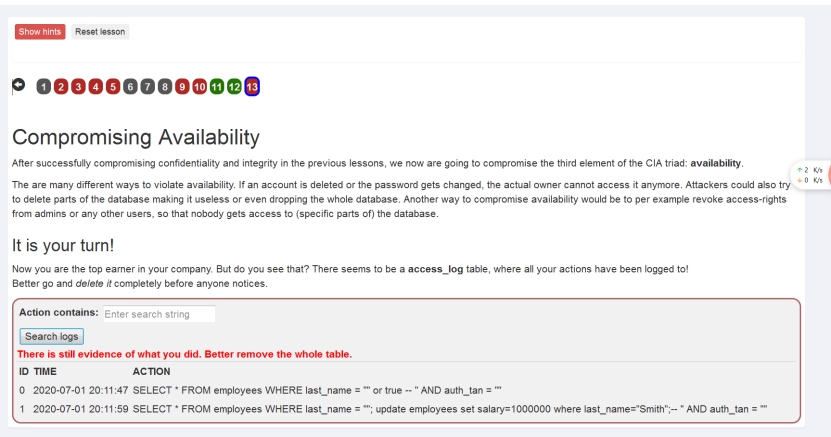The width and height of the screenshot is (831, 437).
Task: Click the bold word 'availability'
Action: (715, 163)
